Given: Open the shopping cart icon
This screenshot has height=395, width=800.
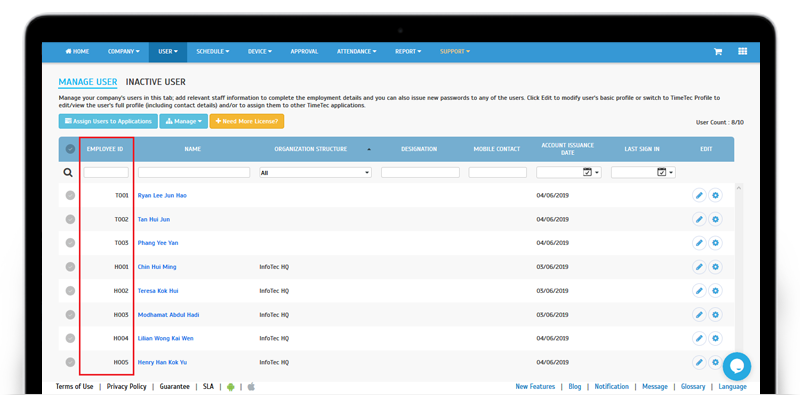Looking at the screenshot, I should (717, 52).
